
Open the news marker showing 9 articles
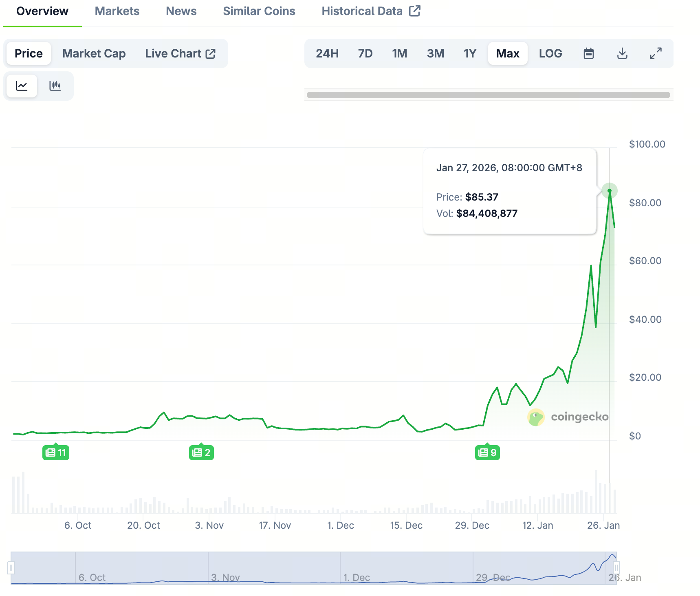(487, 452)
